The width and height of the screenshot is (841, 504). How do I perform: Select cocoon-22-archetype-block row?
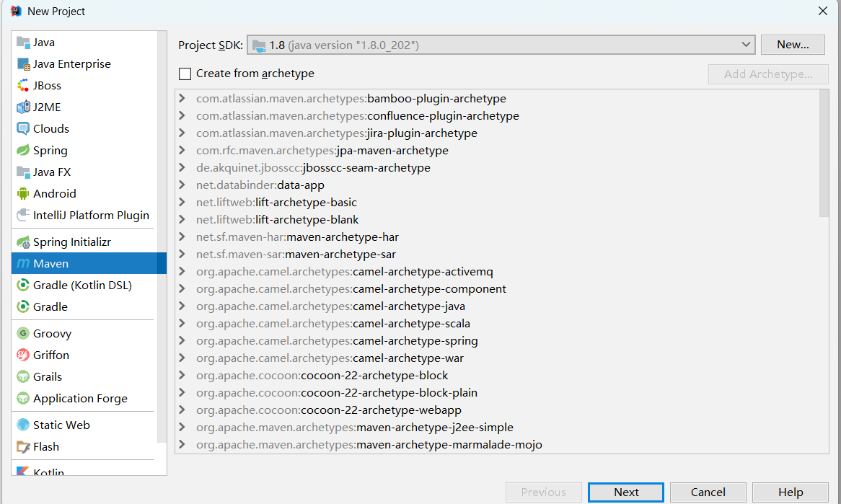pyautogui.click(x=497, y=376)
